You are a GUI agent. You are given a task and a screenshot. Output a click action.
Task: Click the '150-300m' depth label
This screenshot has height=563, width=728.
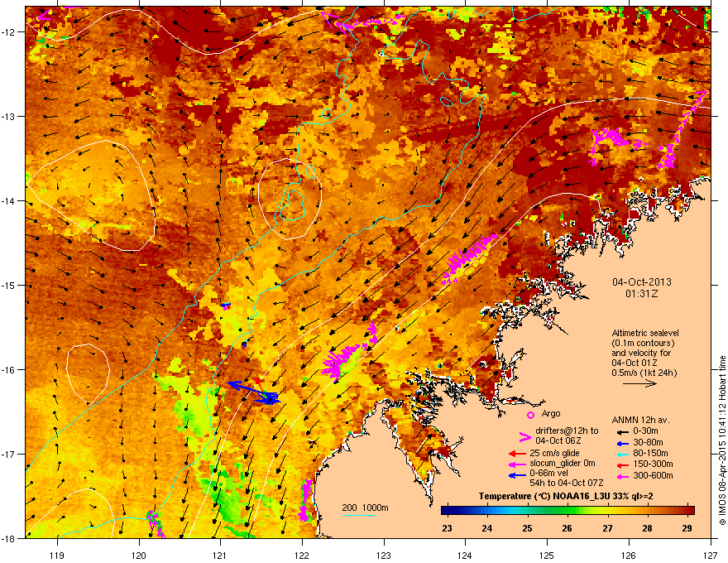(x=653, y=464)
